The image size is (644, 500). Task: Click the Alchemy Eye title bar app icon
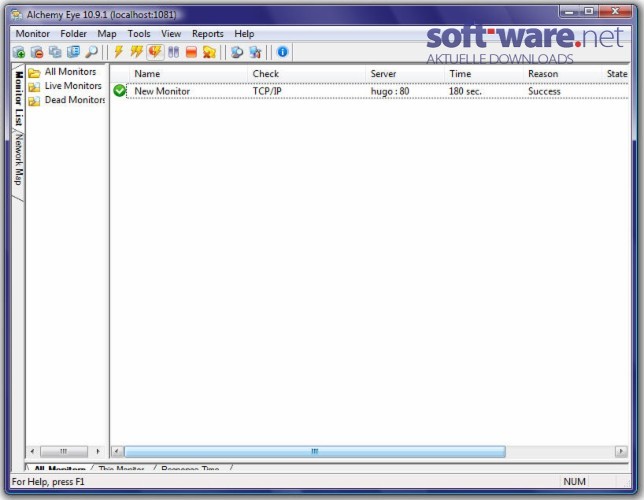coord(16,15)
